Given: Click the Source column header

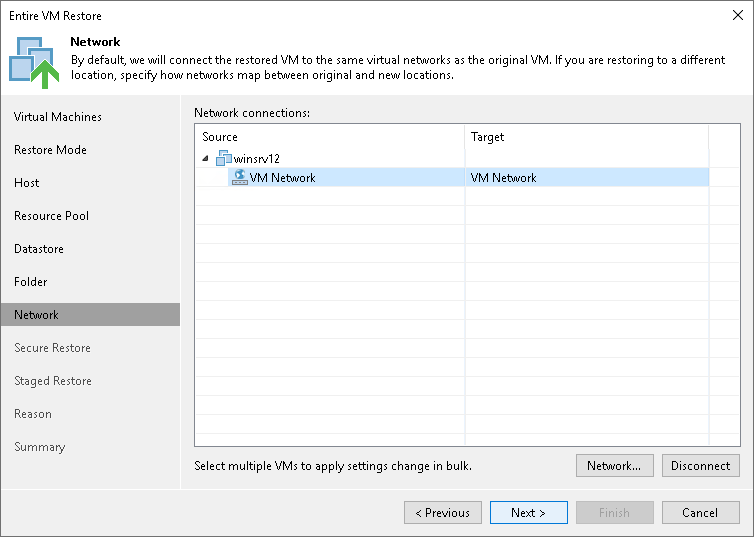Looking at the screenshot, I should 330,137.
